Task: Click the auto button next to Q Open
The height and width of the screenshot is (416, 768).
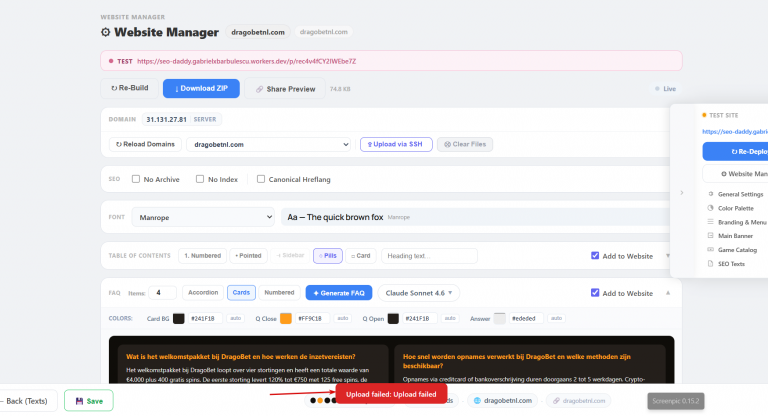Action: click(x=450, y=318)
